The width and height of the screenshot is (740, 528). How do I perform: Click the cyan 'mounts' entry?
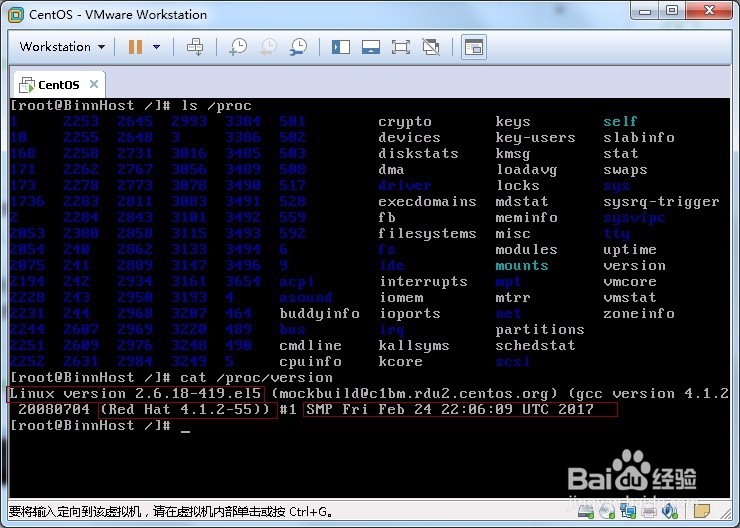(521, 265)
